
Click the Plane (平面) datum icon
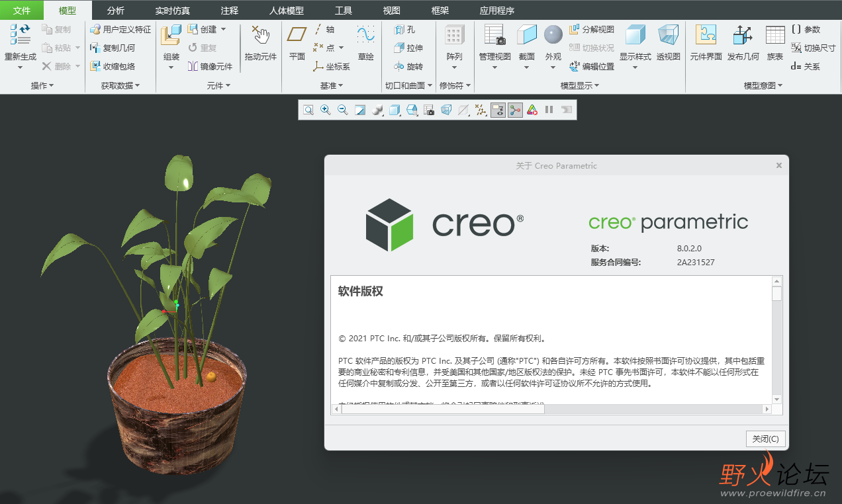click(297, 34)
